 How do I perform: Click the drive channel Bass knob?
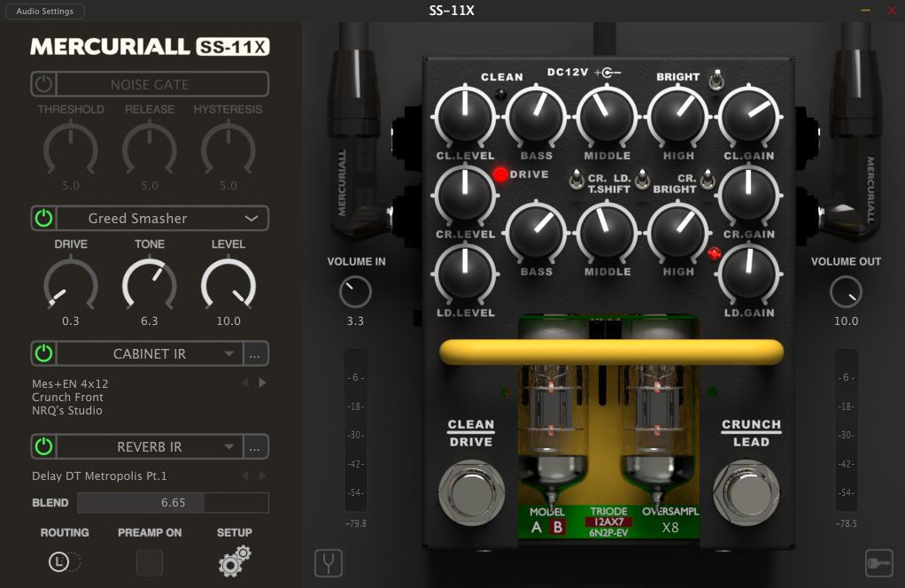click(x=537, y=233)
